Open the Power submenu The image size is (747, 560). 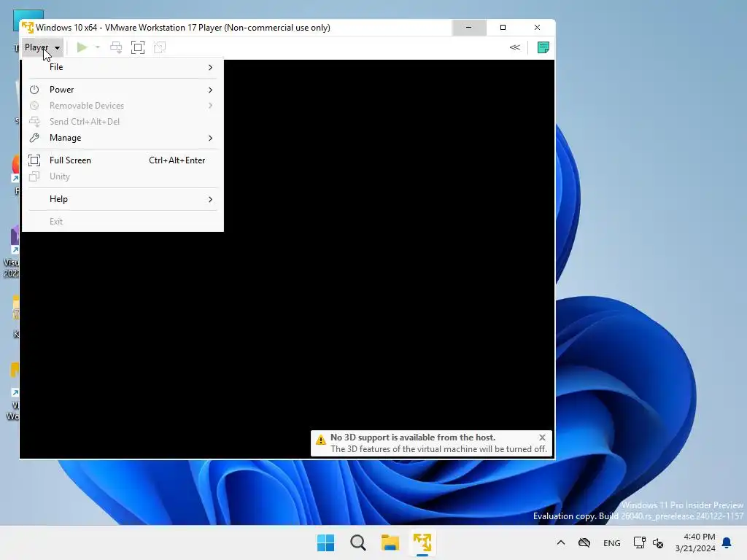tap(123, 90)
